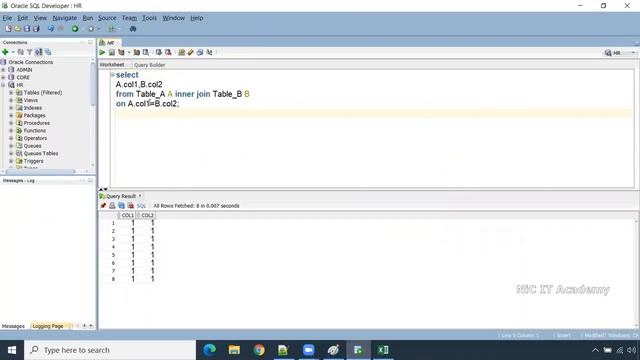Open the Navigate menu
The height and width of the screenshot is (360, 640).
tap(64, 18)
